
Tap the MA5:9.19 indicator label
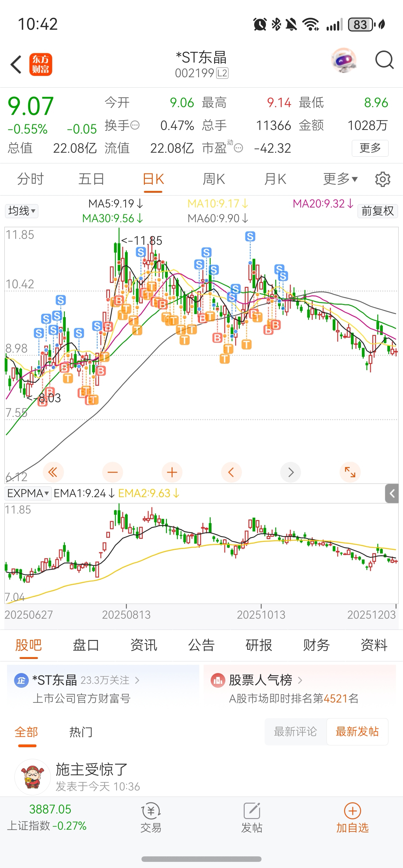[116, 204]
